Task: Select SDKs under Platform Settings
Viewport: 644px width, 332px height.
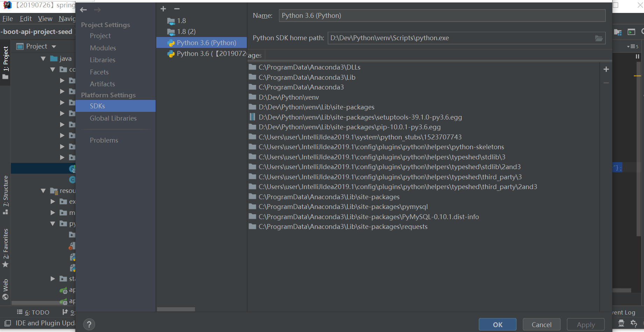Action: coord(98,106)
